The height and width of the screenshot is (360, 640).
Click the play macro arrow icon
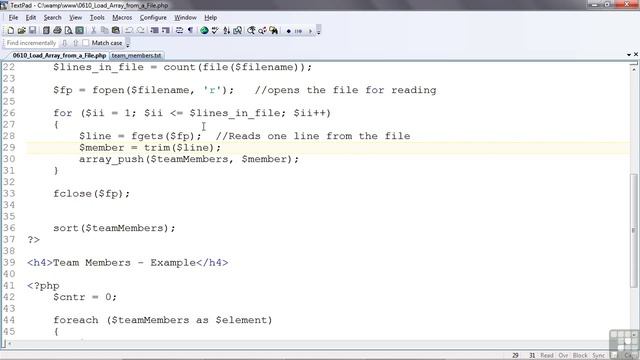[310, 31]
